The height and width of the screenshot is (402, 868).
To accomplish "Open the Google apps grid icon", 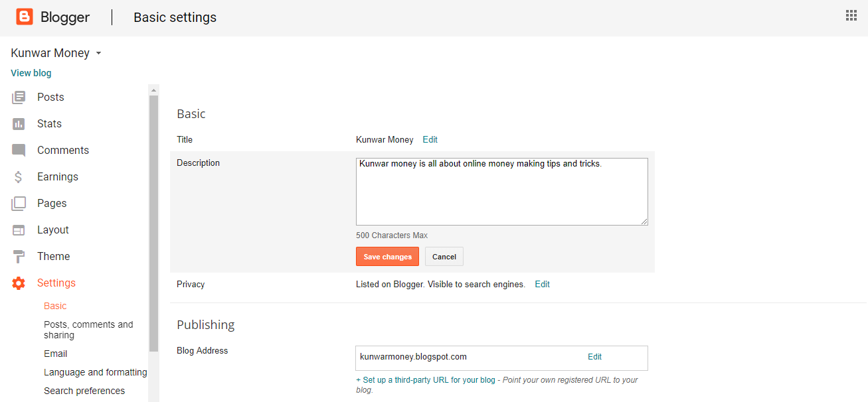I will [851, 15].
